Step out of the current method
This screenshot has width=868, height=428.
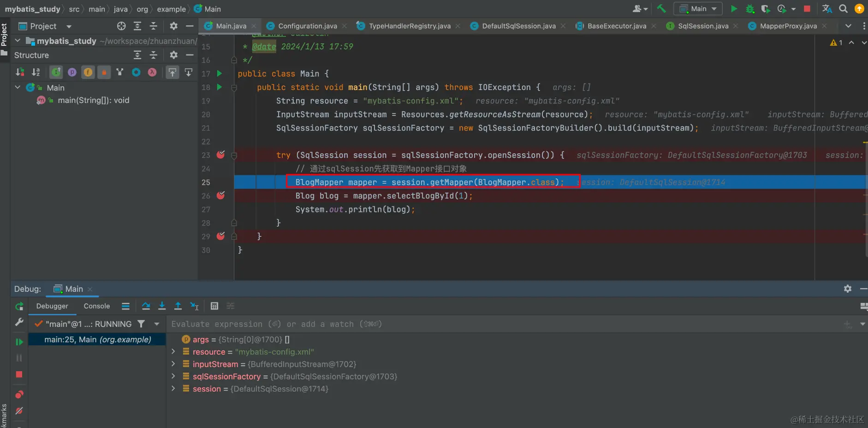[178, 306]
